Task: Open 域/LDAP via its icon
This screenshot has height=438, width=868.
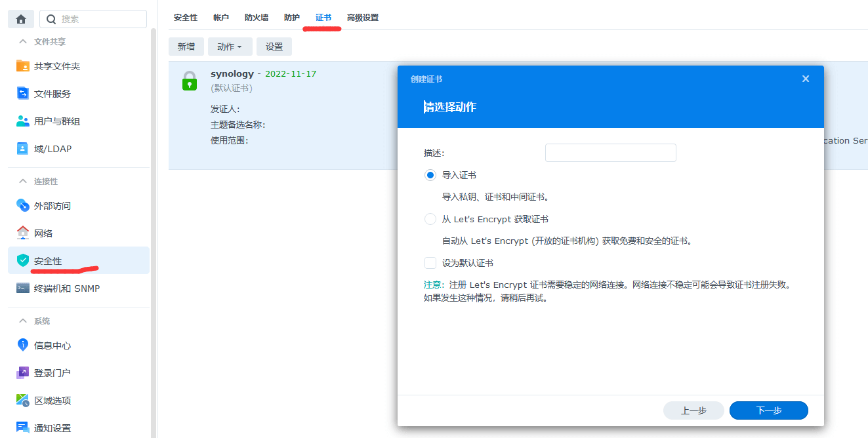Action: 23,149
